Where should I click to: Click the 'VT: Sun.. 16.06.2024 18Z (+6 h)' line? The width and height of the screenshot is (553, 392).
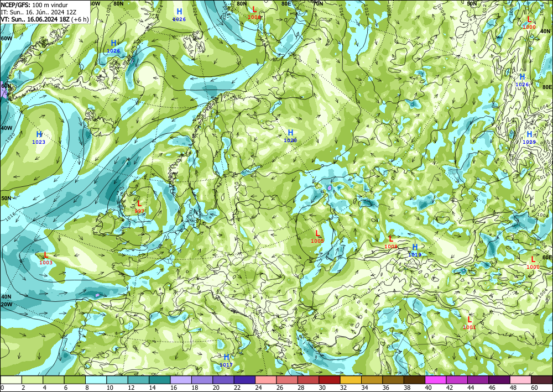tap(44, 19)
